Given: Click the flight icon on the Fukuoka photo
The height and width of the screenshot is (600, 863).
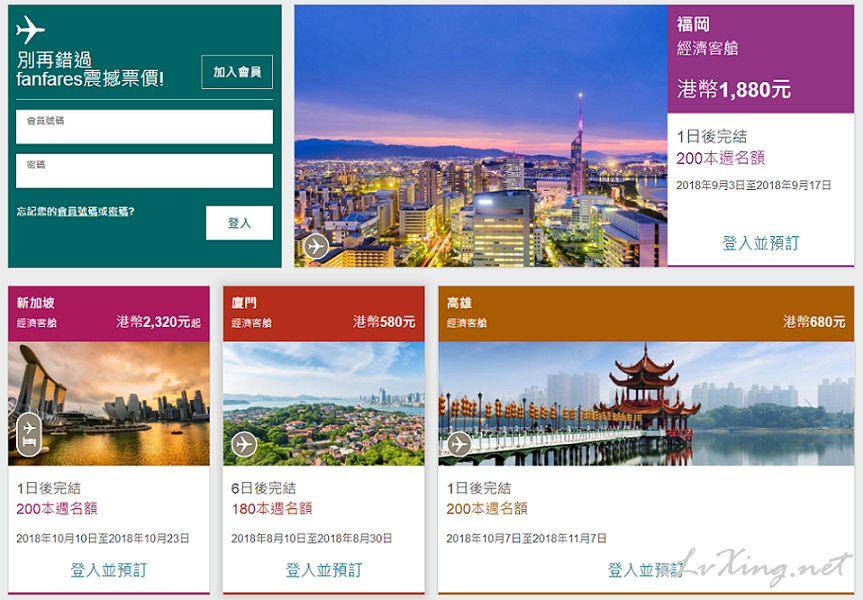Looking at the screenshot, I should [316, 246].
